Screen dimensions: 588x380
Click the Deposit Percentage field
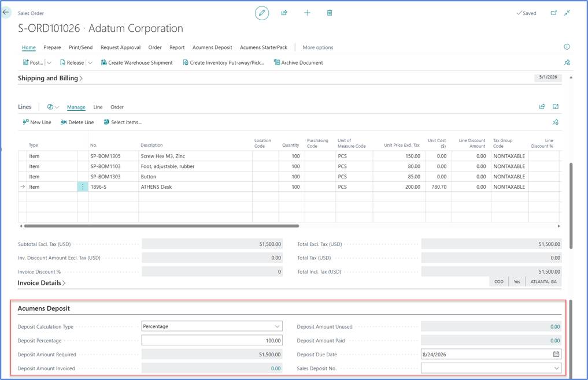[212, 340]
